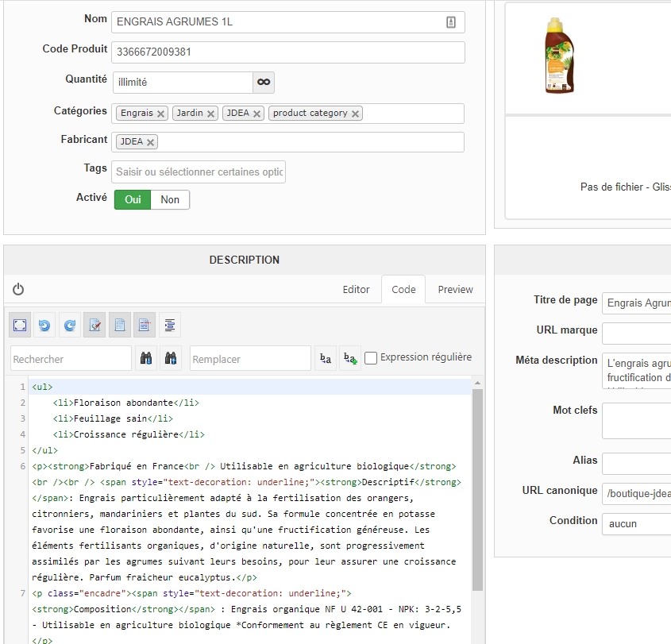This screenshot has height=644, width=671.
Task: Remove the JDEA manufacturer tag
Action: 151,143
